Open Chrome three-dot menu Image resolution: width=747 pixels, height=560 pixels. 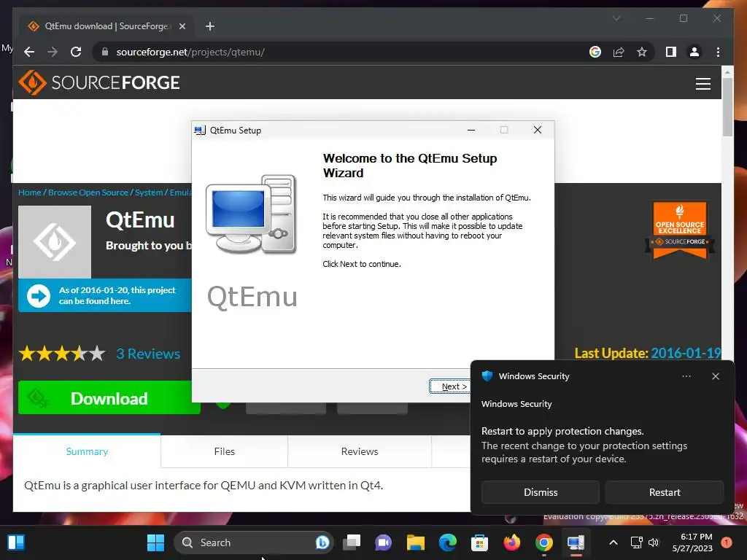pos(718,52)
